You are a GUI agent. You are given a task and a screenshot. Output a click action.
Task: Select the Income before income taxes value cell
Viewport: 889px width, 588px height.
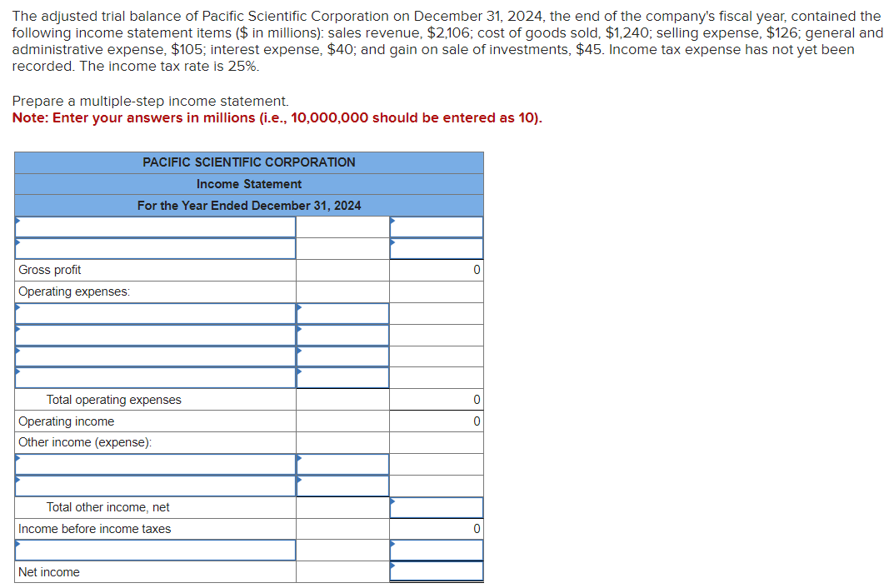(x=436, y=529)
